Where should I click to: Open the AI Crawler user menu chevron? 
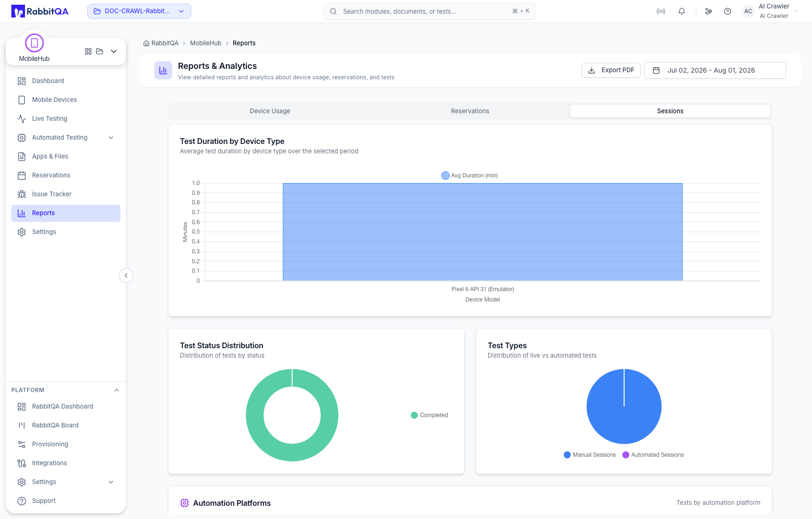(796, 11)
